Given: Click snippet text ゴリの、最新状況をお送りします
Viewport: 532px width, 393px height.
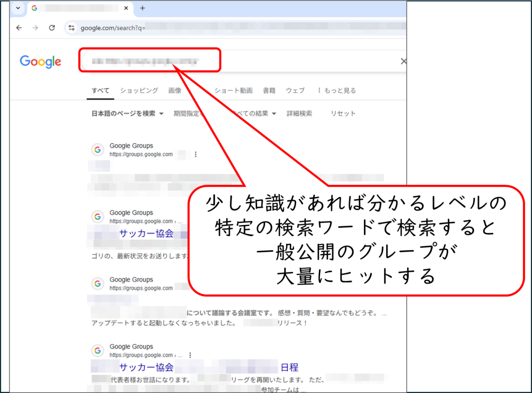Looking at the screenshot, I should (139, 256).
